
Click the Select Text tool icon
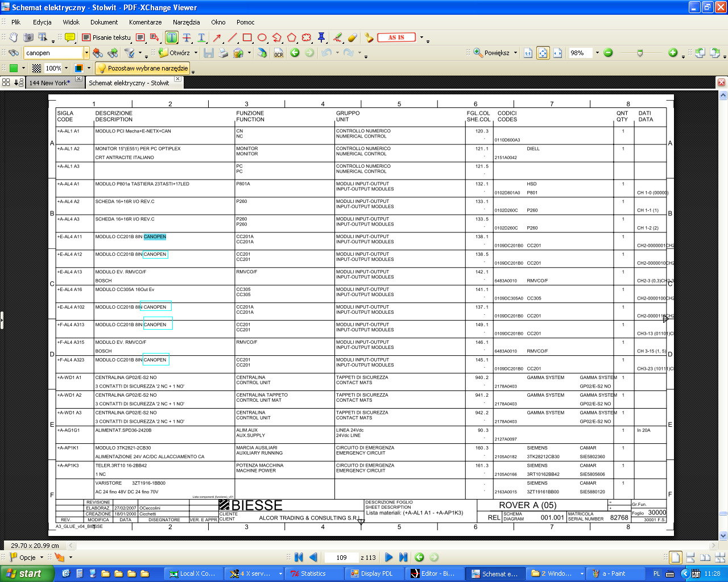(x=43, y=38)
